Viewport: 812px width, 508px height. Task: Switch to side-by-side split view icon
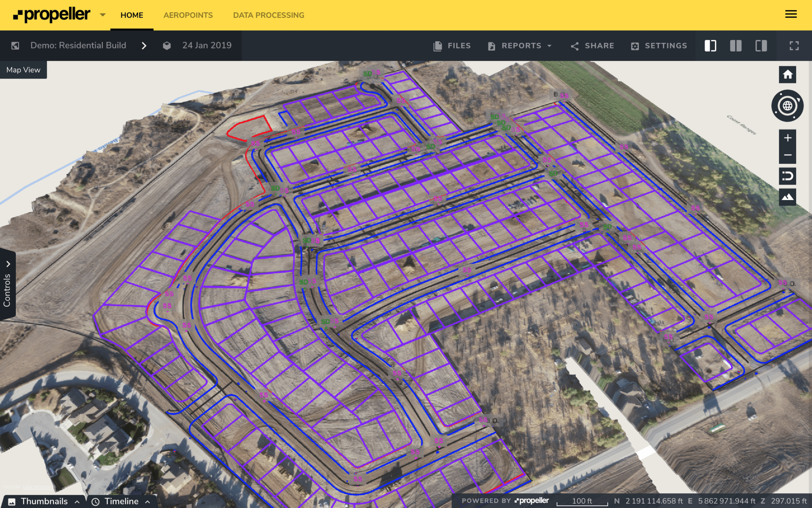736,46
